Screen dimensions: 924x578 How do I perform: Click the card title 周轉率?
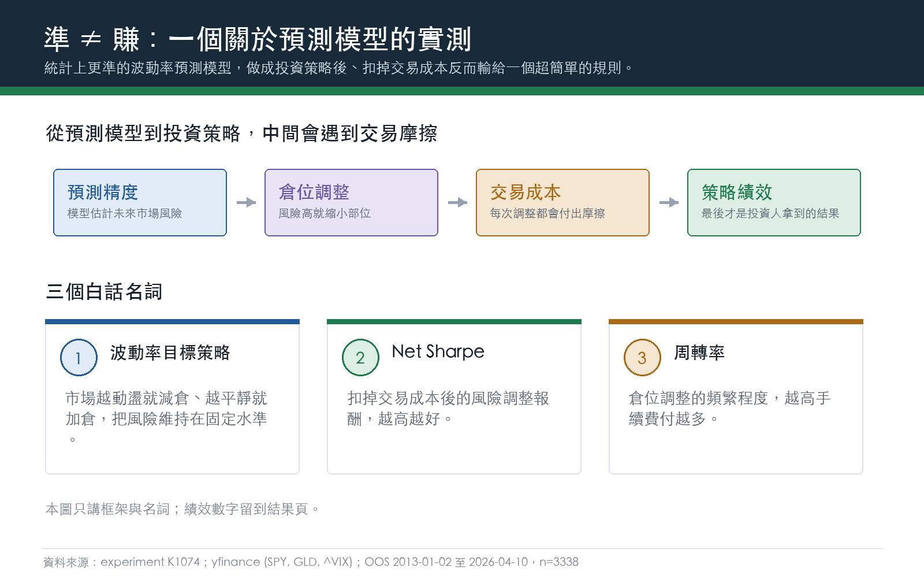(x=699, y=353)
